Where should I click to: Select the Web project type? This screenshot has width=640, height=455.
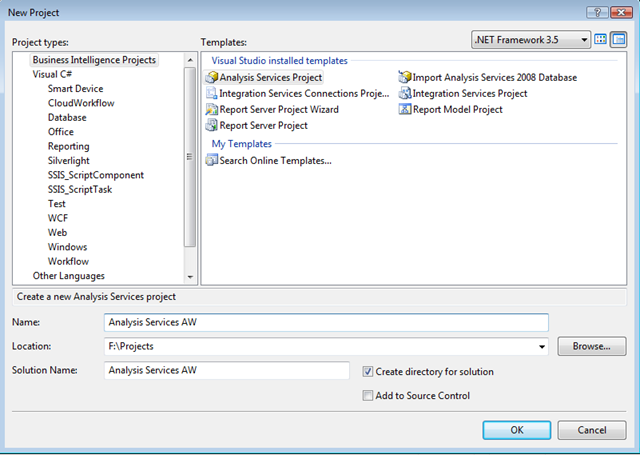tap(58, 233)
